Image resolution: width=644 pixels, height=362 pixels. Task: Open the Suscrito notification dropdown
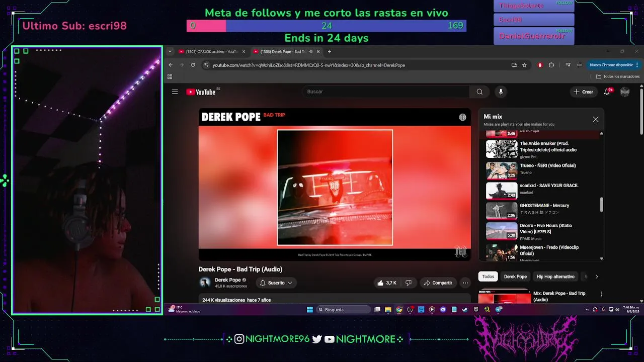[x=276, y=283]
